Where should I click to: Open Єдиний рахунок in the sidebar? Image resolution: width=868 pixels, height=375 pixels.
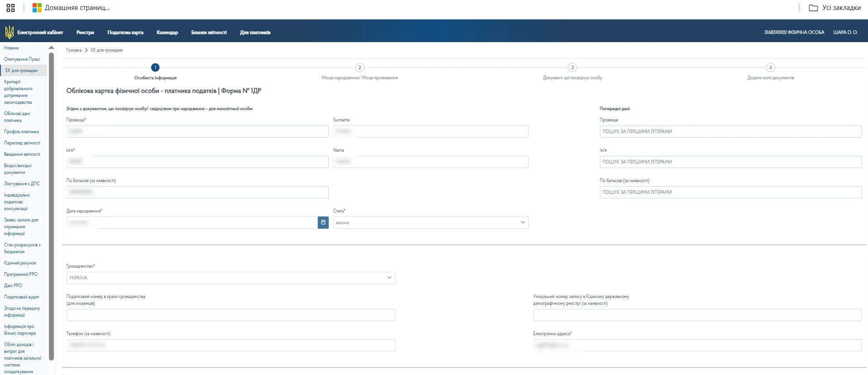tap(20, 263)
